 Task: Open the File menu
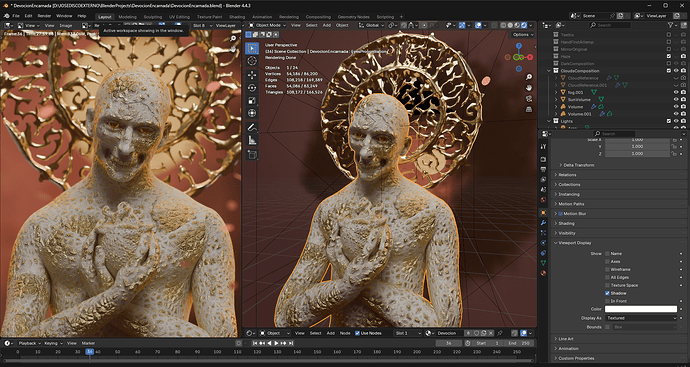pyautogui.click(x=16, y=16)
